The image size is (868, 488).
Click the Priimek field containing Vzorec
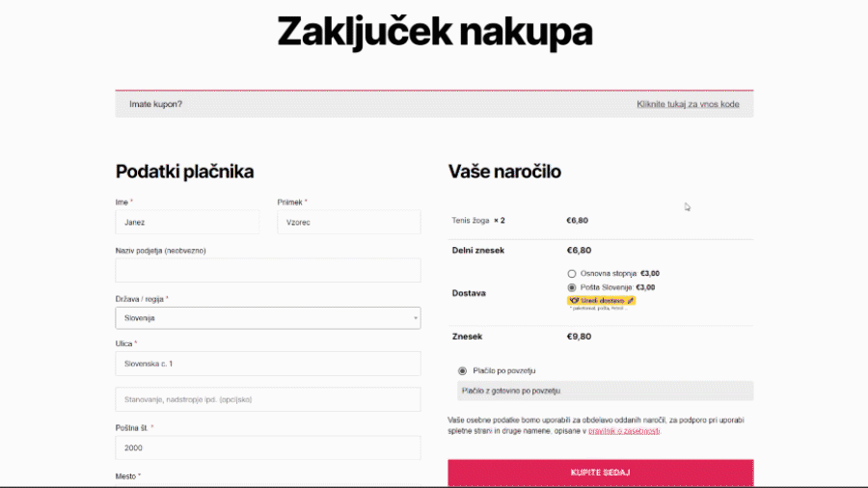pyautogui.click(x=349, y=222)
